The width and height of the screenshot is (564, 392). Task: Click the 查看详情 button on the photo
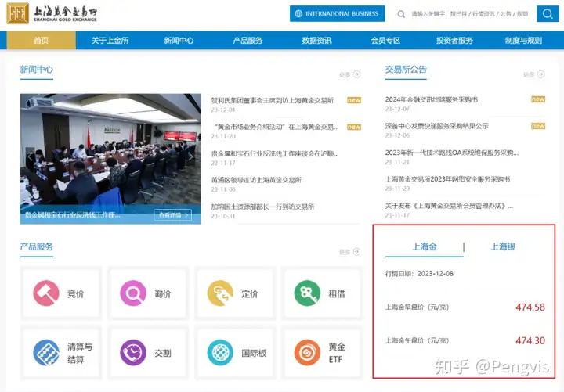[173, 215]
